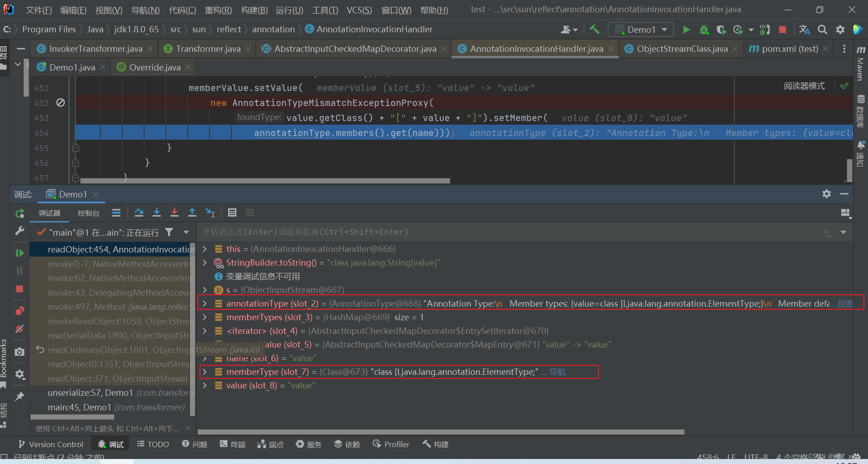The image size is (868, 464).
Task: Open the 终端 terminal tool window
Action: click(232, 444)
